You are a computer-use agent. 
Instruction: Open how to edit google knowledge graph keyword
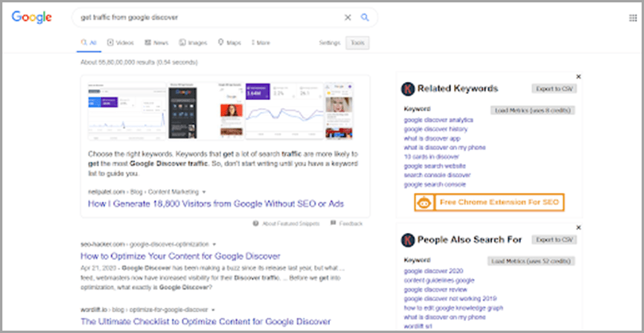453,308
